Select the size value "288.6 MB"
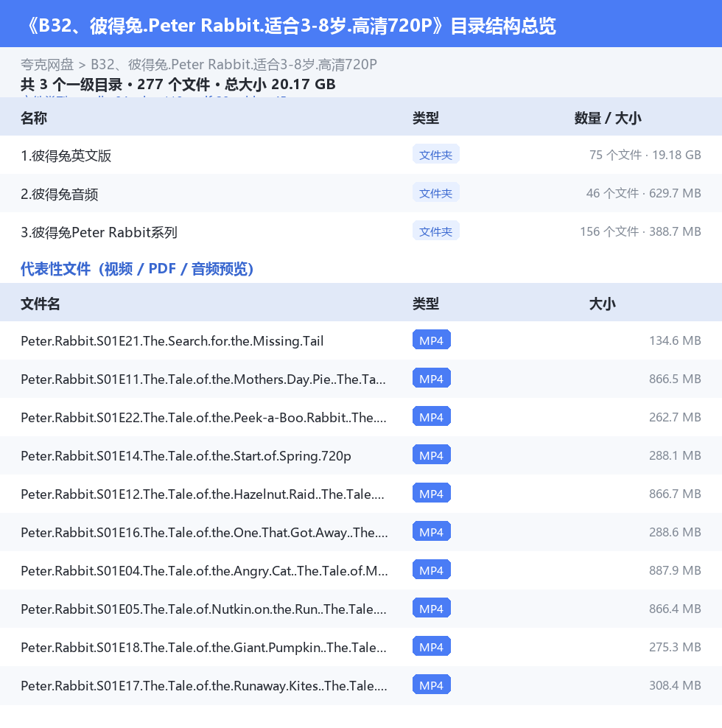The image size is (722, 728). 675,532
